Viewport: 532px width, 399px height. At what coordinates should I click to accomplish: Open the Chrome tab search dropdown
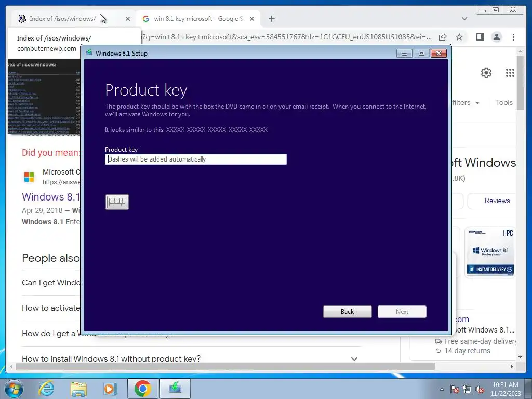(464, 19)
